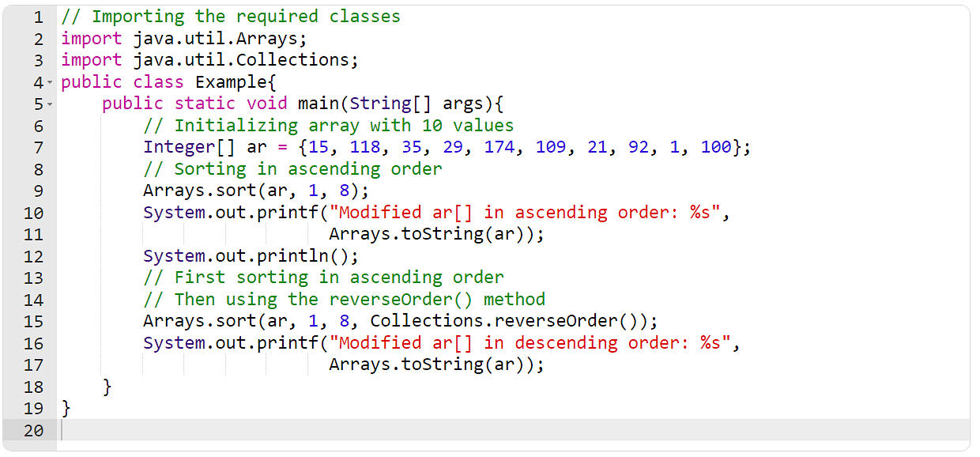
Task: Click the number 174 in the array
Action: [499, 147]
